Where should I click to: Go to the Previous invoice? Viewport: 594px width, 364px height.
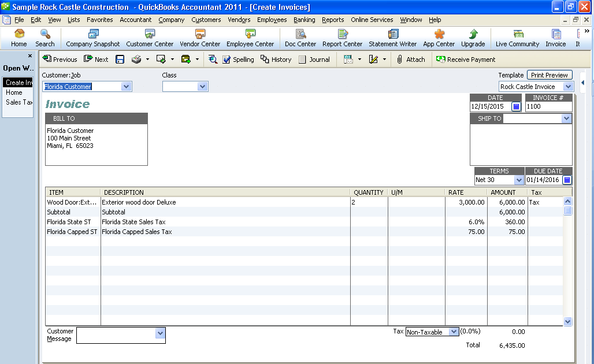click(60, 59)
